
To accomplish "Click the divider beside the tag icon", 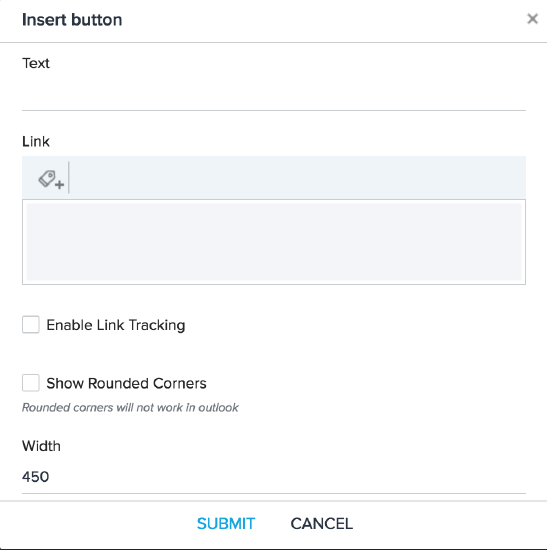I will click(69, 177).
